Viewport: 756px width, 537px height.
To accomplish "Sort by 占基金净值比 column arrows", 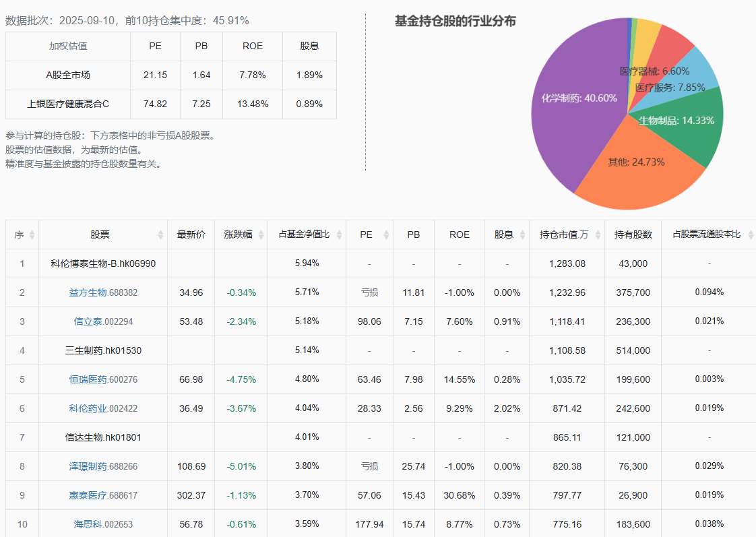I will (339, 234).
